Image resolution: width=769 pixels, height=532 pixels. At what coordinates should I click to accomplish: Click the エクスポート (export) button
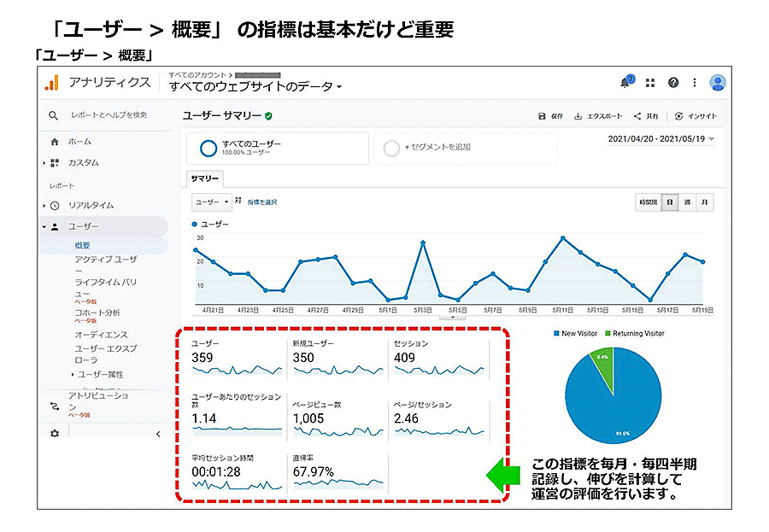(x=598, y=116)
